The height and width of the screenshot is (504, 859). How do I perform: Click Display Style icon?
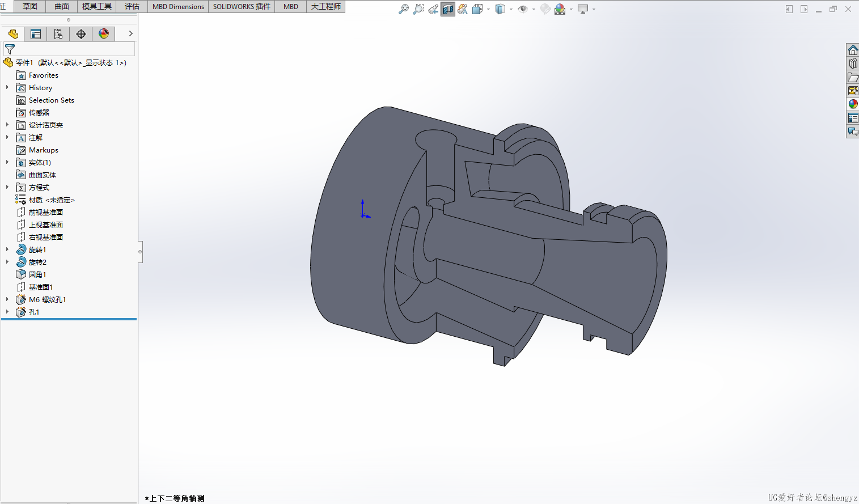click(500, 9)
